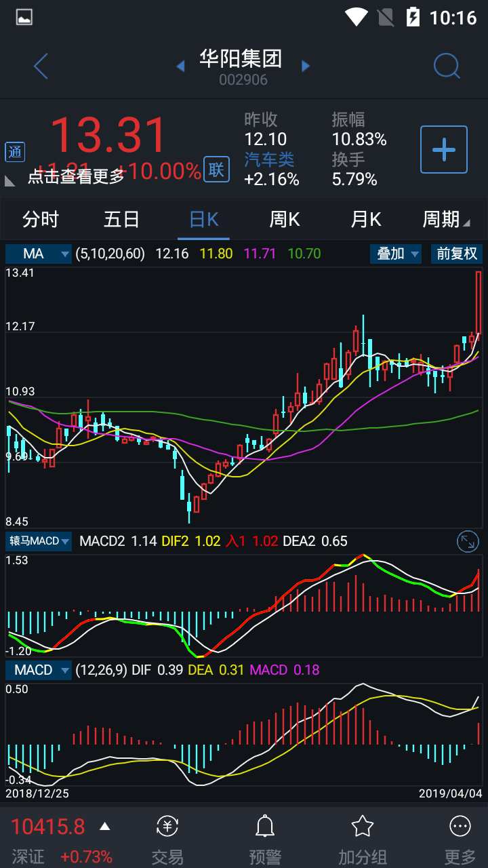Tap the green MA60 value 10.70
This screenshot has height=868, width=488.
point(304,254)
